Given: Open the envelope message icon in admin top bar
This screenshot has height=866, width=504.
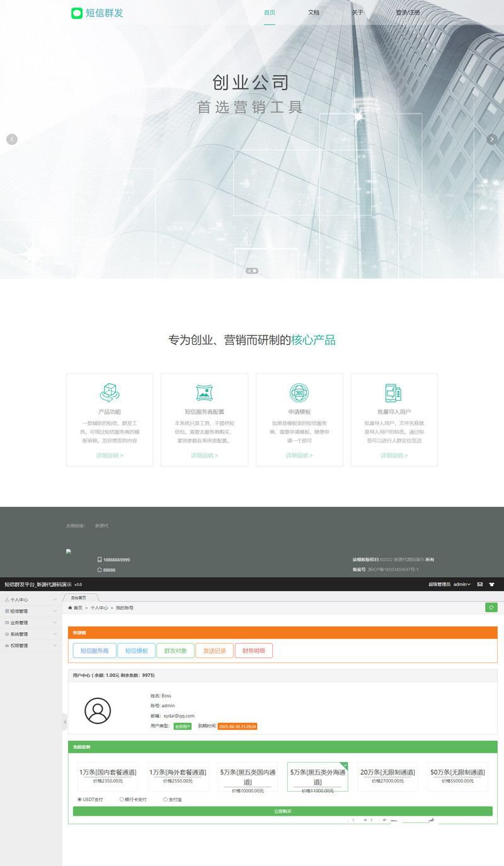Looking at the screenshot, I should 480,584.
